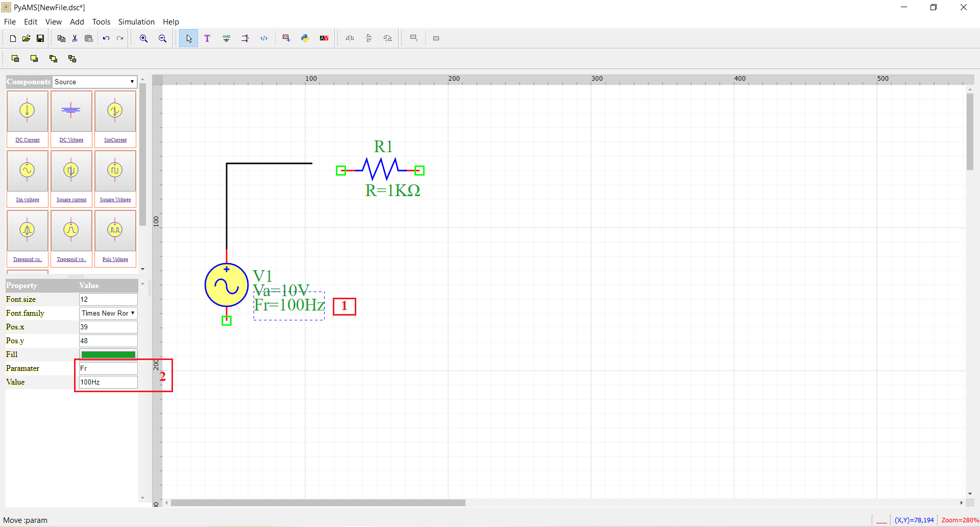Flip the component vertically
This screenshot has width=980, height=527.
pyautogui.click(x=369, y=38)
